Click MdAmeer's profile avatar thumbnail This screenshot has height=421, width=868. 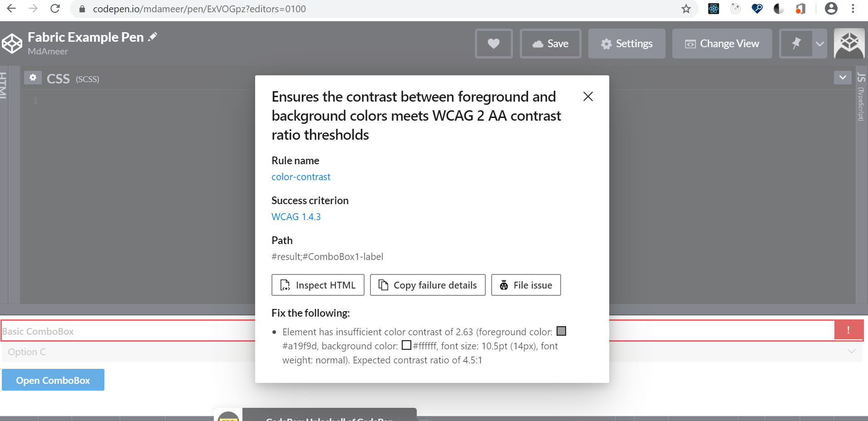click(849, 44)
